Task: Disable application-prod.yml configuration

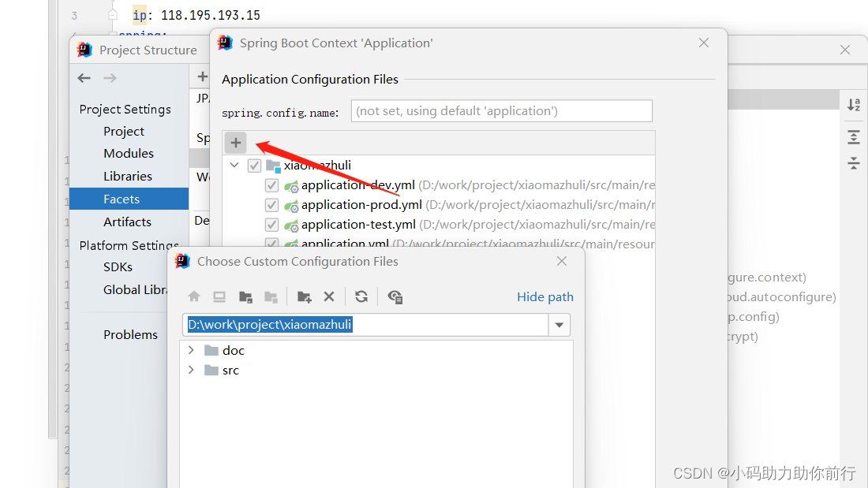Action: (271, 205)
